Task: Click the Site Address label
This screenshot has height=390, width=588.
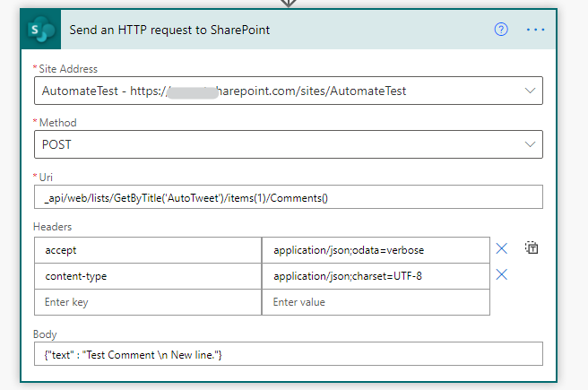Action: pyautogui.click(x=68, y=69)
